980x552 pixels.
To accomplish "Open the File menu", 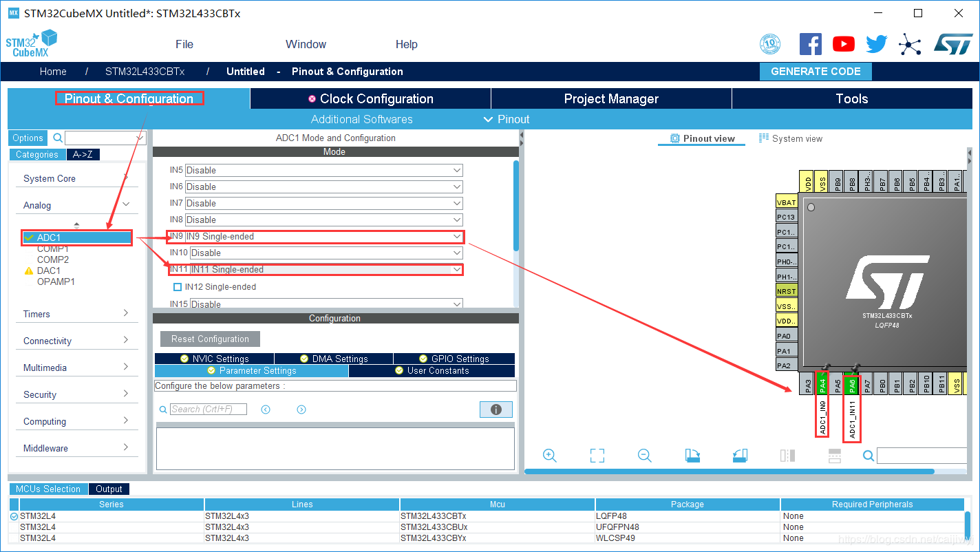I will [x=184, y=44].
